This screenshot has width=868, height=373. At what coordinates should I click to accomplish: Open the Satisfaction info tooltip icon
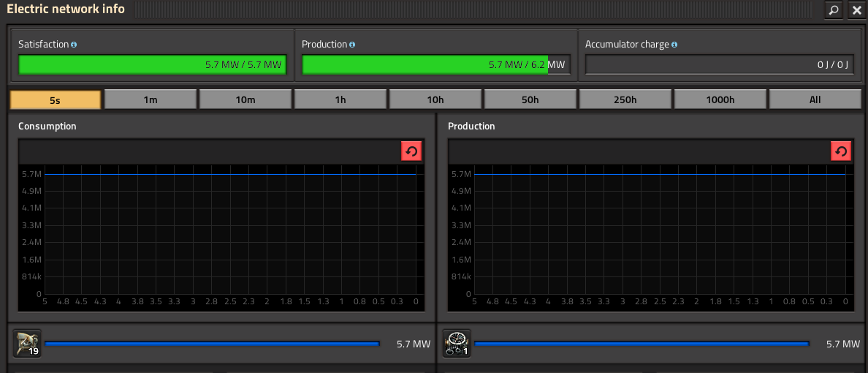75,45
